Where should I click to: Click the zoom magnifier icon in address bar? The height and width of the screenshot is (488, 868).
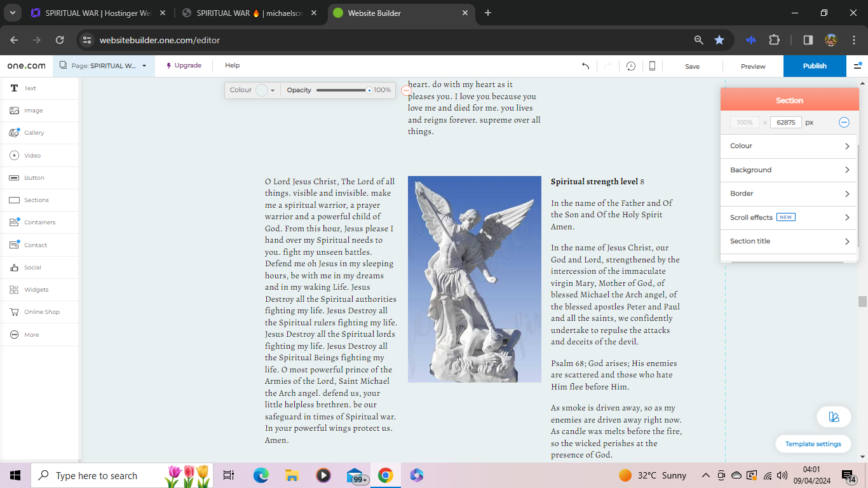coord(699,40)
